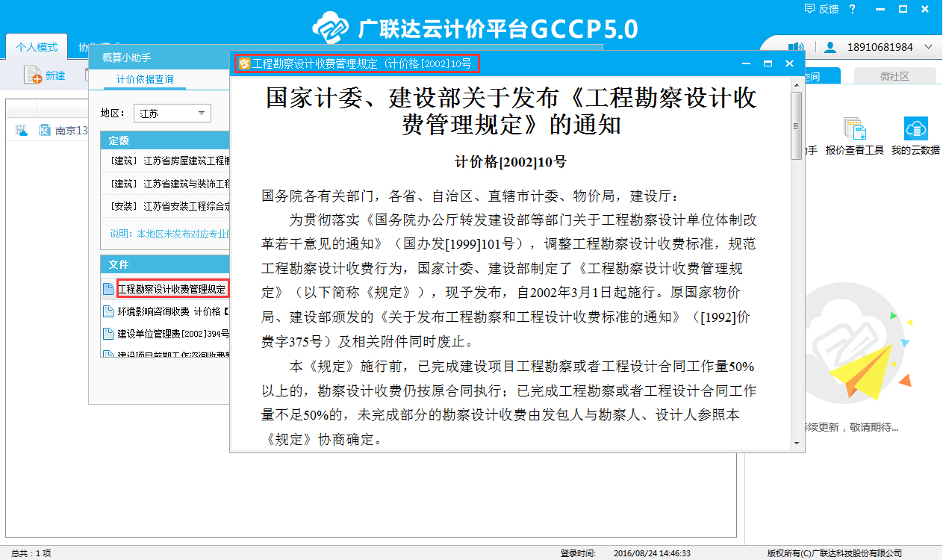This screenshot has width=943, height=560.
Task: Click the 南京13 project file icon
Action: [x=44, y=131]
